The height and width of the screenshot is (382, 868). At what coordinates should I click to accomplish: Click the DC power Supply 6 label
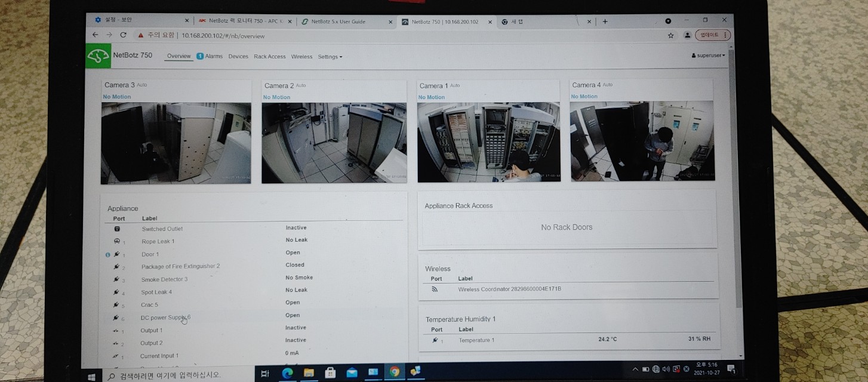(x=165, y=318)
